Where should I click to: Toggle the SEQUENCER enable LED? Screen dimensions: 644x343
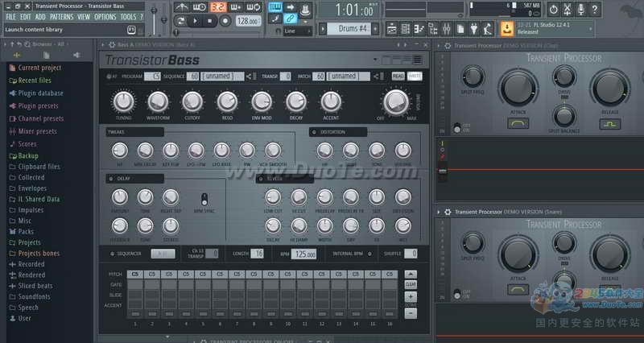tap(112, 254)
